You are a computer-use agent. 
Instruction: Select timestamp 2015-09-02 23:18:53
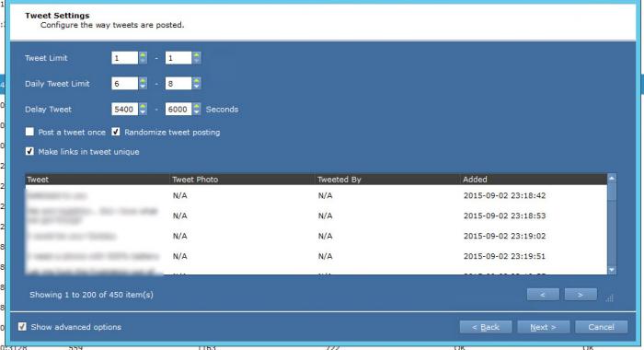504,216
